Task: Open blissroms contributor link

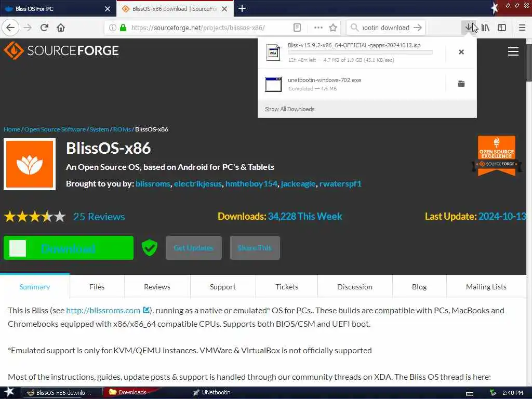Action: 153,184
